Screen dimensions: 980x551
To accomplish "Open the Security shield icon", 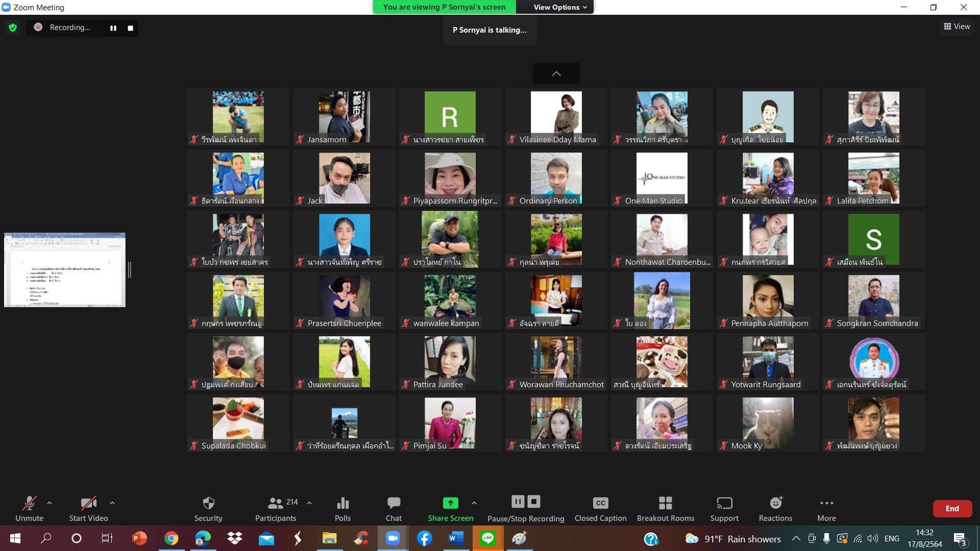I will pyautogui.click(x=208, y=504).
